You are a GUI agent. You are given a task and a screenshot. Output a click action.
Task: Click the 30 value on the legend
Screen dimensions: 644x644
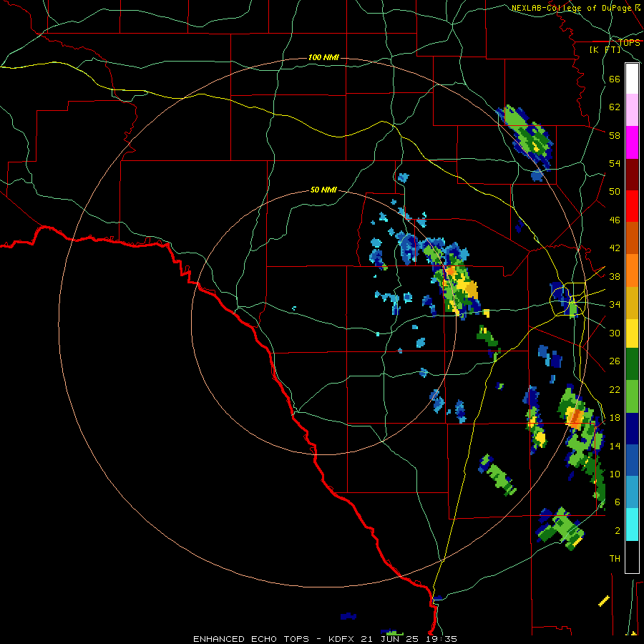point(615,333)
